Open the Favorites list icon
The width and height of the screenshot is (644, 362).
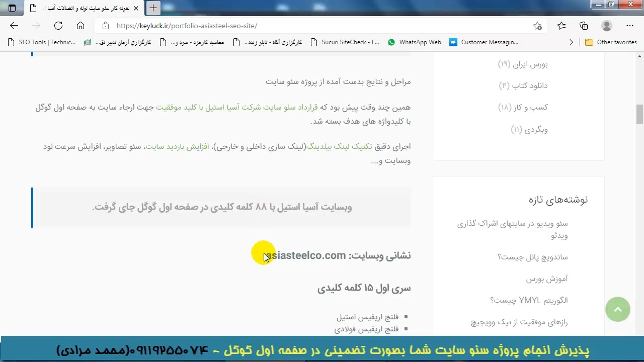pyautogui.click(x=561, y=26)
